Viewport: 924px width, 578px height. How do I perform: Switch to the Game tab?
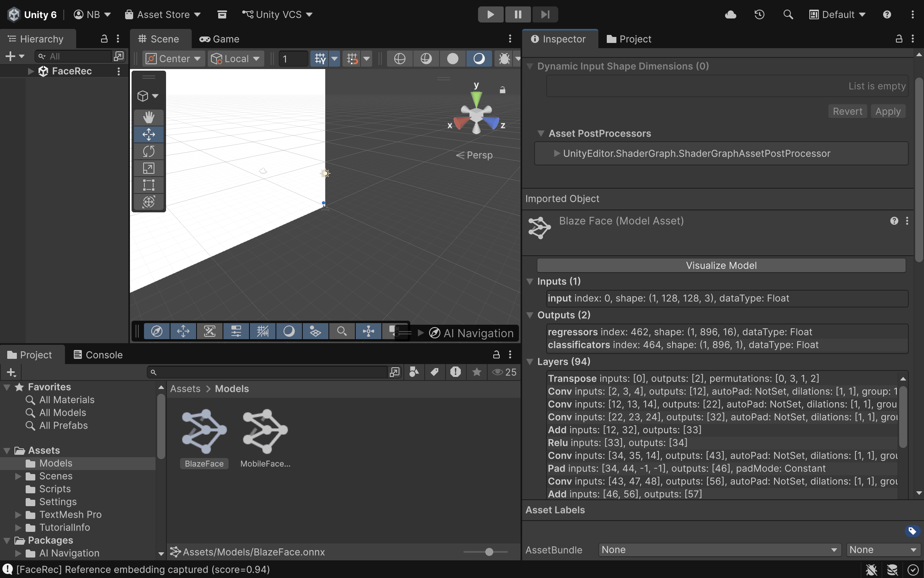tap(219, 39)
